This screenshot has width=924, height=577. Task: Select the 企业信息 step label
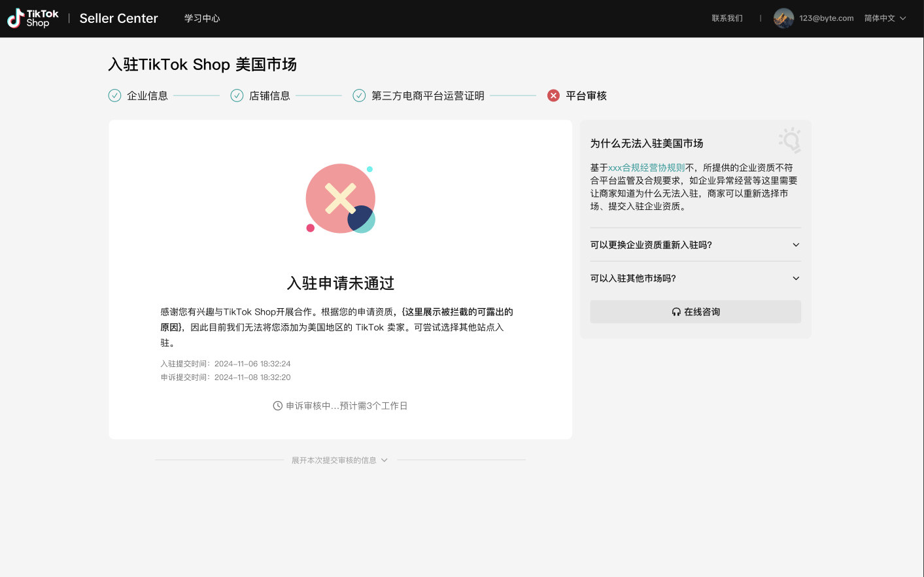[147, 96]
